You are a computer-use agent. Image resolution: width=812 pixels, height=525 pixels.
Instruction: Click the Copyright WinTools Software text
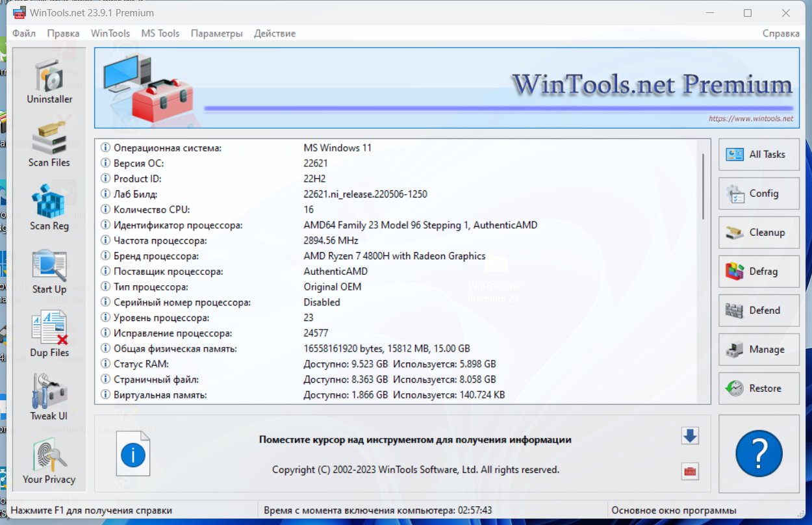coord(416,470)
